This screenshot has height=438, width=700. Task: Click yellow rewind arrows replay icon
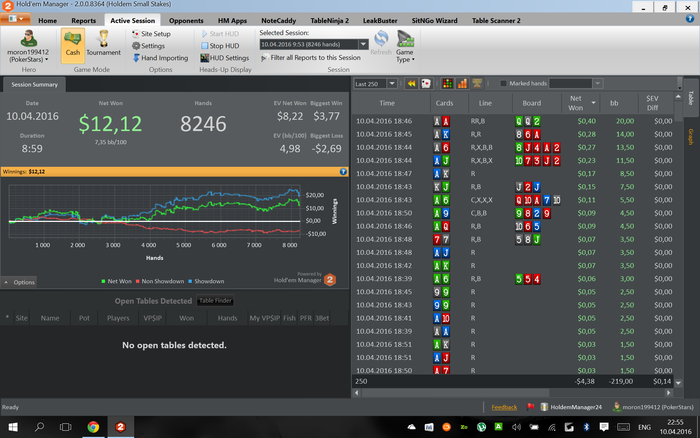[411, 83]
